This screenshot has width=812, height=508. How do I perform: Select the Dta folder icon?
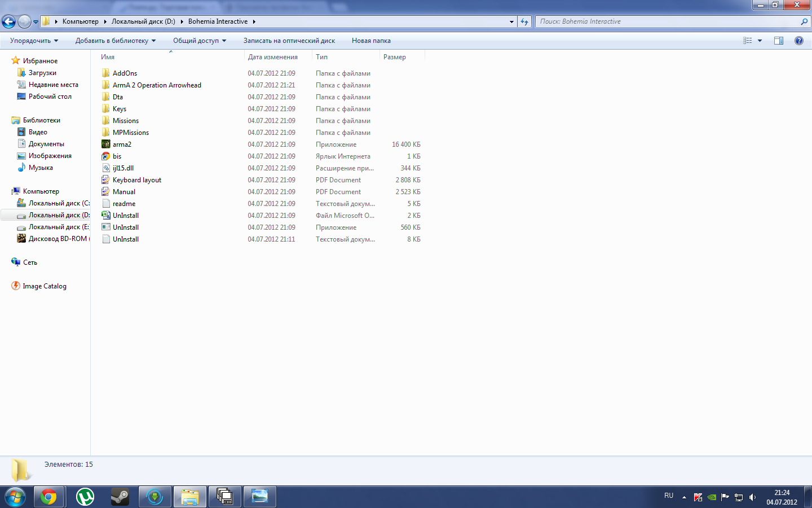(105, 97)
